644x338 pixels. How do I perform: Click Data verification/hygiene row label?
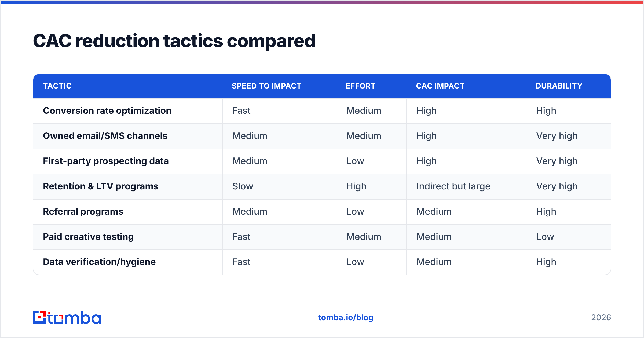(x=99, y=262)
